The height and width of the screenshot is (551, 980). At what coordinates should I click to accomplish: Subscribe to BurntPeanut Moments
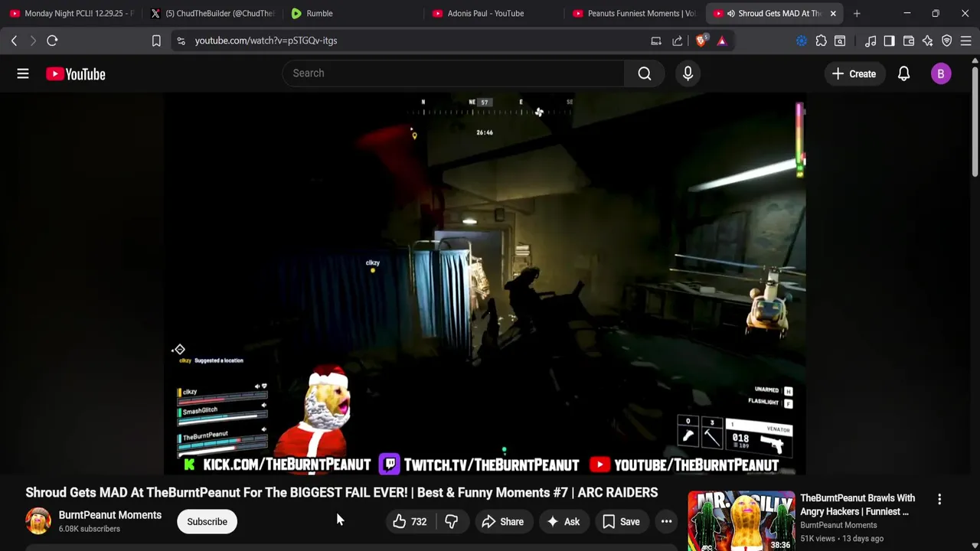[x=207, y=522]
